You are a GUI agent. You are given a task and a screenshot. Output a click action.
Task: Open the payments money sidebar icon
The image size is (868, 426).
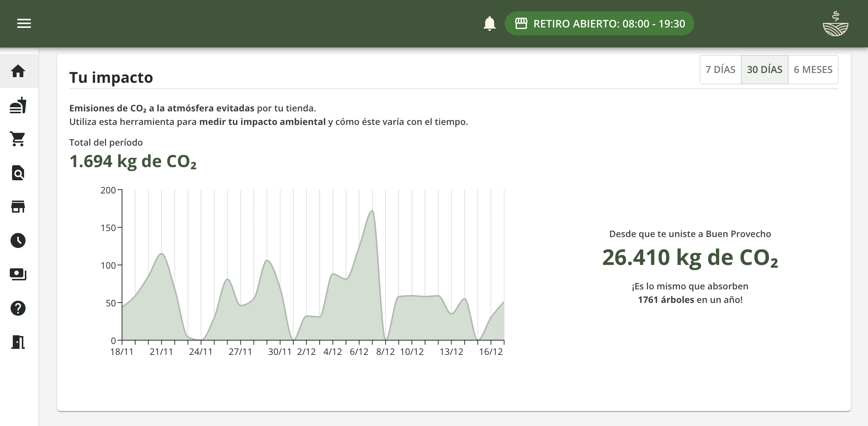[x=18, y=274]
